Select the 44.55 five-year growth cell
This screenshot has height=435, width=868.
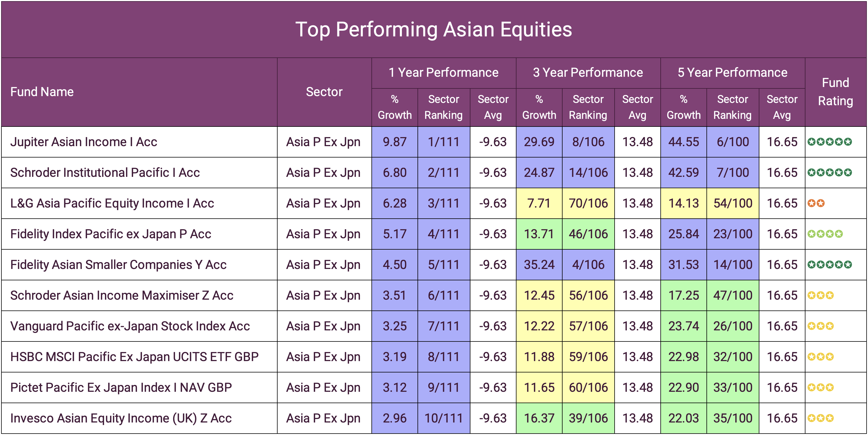click(683, 142)
